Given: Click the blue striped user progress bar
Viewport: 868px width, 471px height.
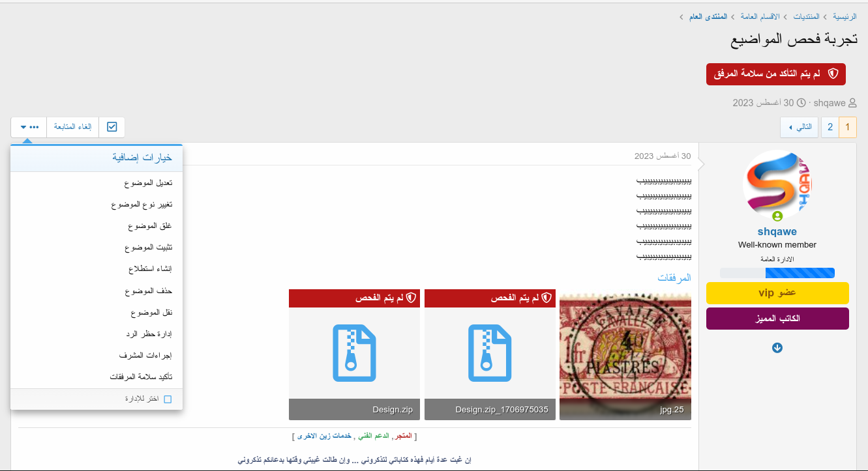Looking at the screenshot, I should [x=777, y=273].
